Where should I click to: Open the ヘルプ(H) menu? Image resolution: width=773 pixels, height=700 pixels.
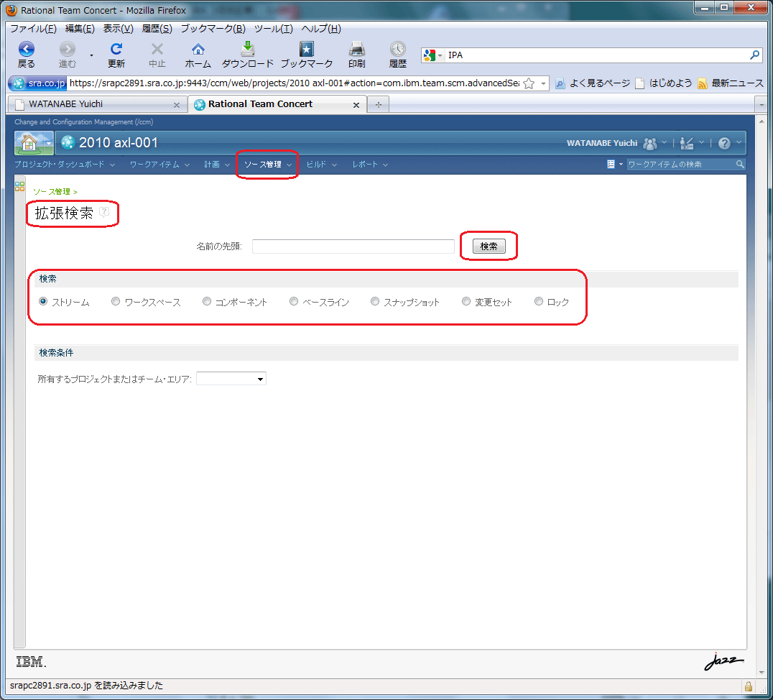pos(321,29)
